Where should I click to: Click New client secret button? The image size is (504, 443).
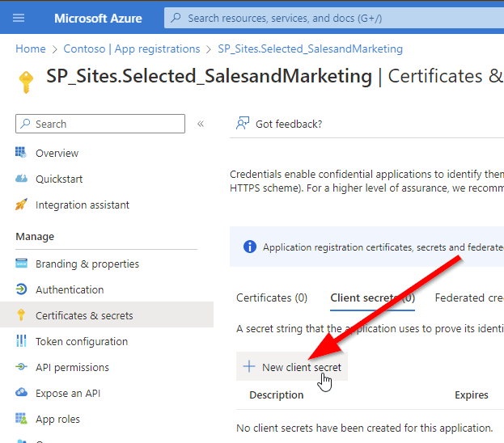point(292,366)
